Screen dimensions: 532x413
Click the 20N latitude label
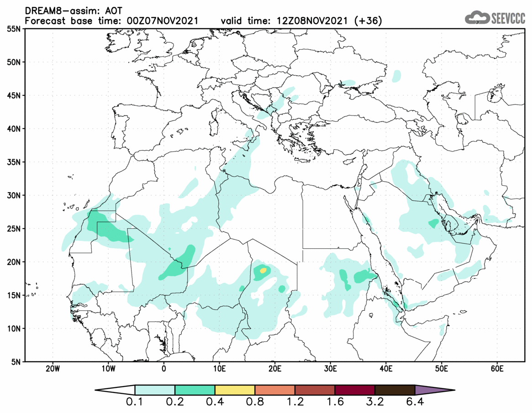coord(14,262)
